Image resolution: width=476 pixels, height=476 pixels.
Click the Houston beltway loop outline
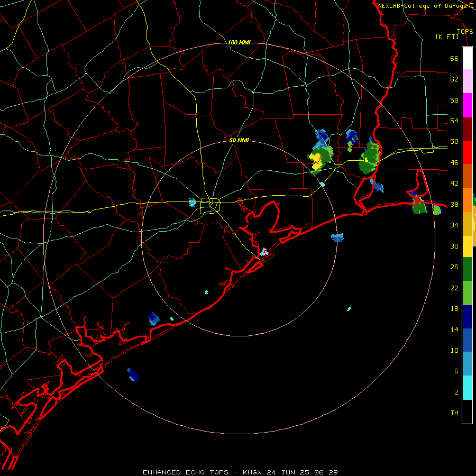210,206
